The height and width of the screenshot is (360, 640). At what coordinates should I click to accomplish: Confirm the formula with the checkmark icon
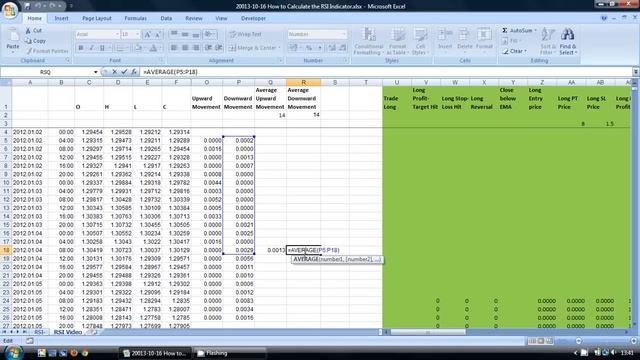point(124,72)
